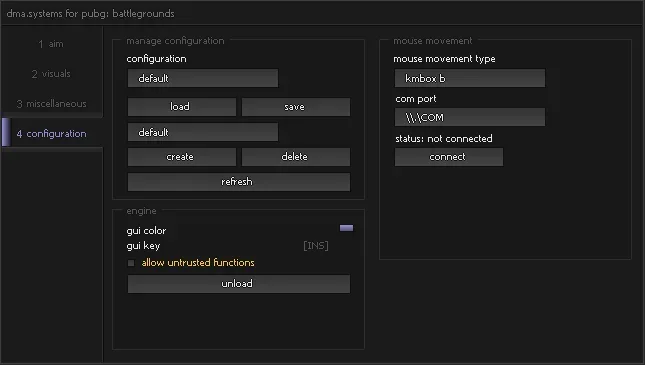Click the 'engine' group title

pyautogui.click(x=142, y=211)
